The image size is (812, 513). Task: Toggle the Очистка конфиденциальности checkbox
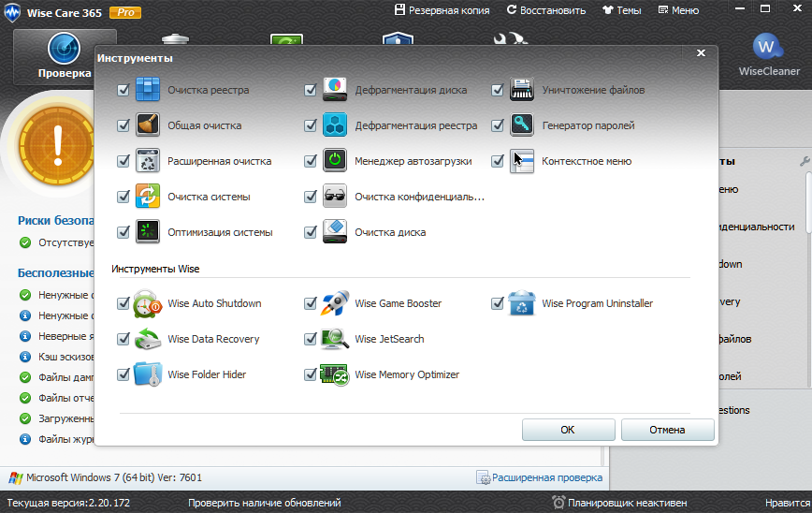pyautogui.click(x=311, y=197)
